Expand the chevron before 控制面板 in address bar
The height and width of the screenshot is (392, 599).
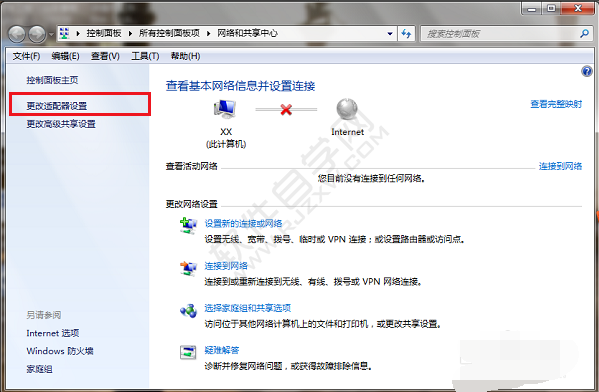tap(78, 34)
